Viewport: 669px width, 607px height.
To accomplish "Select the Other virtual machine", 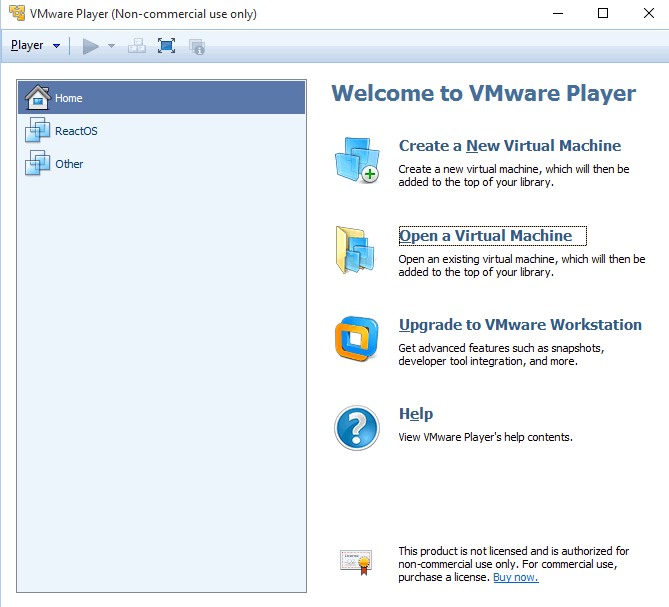I will point(162,164).
